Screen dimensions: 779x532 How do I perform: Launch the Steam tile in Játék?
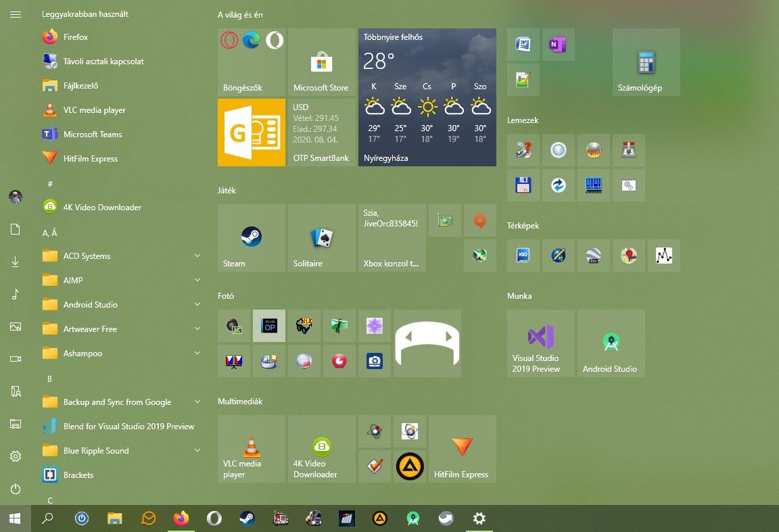pyautogui.click(x=252, y=238)
